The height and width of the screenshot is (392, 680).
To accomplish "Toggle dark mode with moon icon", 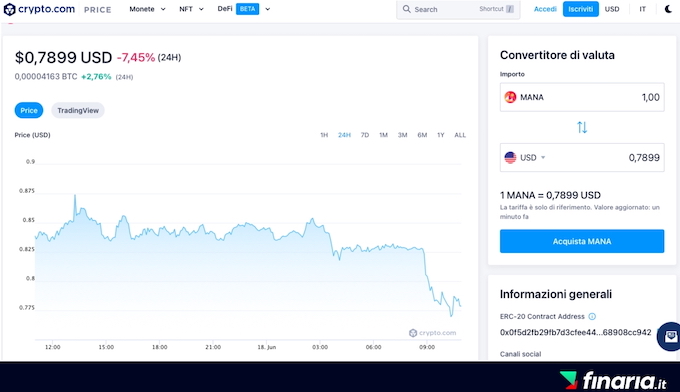I will point(669,9).
